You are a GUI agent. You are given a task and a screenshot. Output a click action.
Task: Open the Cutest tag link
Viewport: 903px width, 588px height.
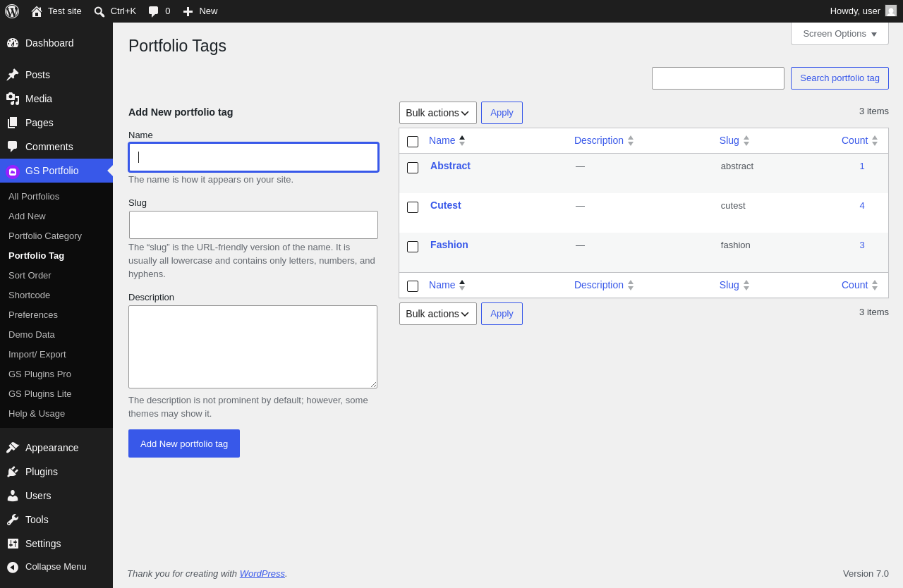[x=446, y=205]
